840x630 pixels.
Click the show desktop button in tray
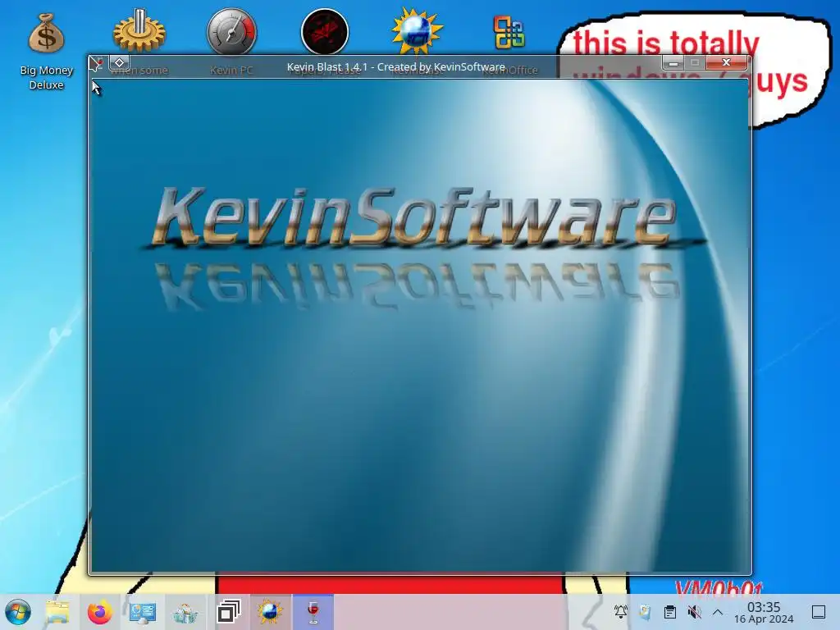click(819, 612)
